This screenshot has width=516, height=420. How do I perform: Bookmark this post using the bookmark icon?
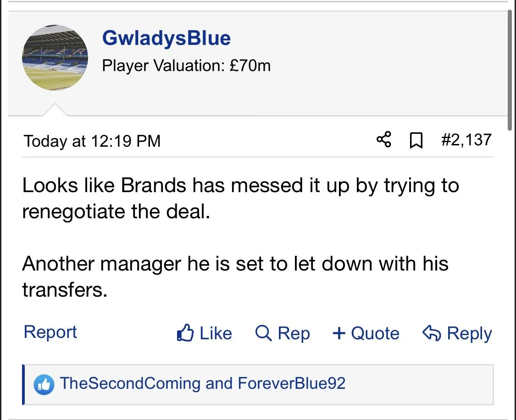[x=416, y=140]
